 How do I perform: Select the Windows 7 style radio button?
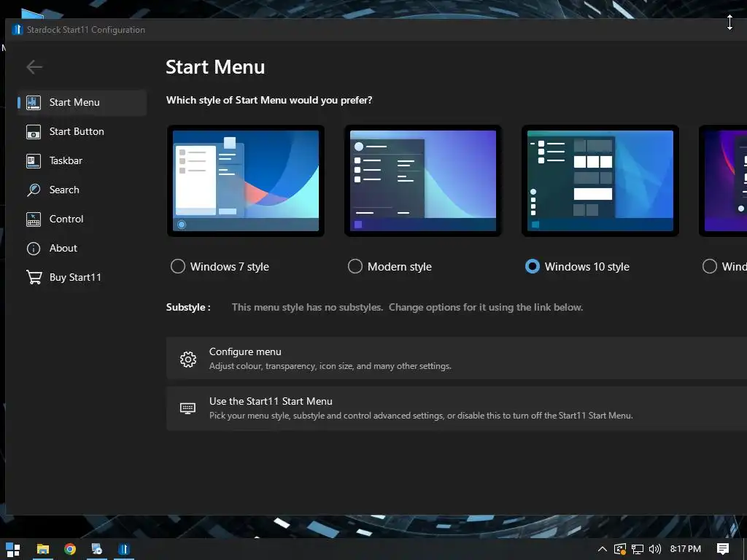[178, 266]
